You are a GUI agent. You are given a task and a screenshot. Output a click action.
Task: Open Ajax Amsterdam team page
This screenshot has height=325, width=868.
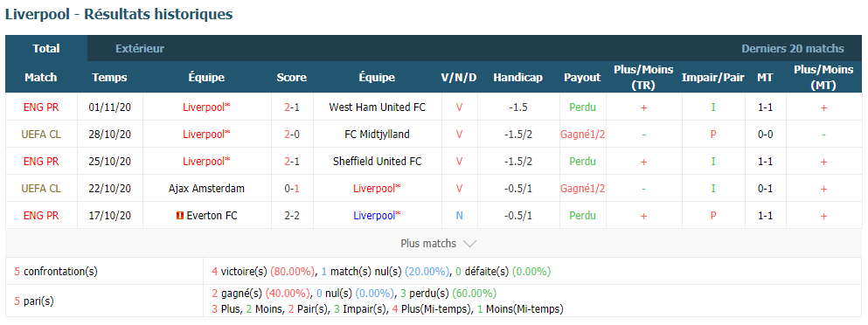pyautogui.click(x=206, y=188)
